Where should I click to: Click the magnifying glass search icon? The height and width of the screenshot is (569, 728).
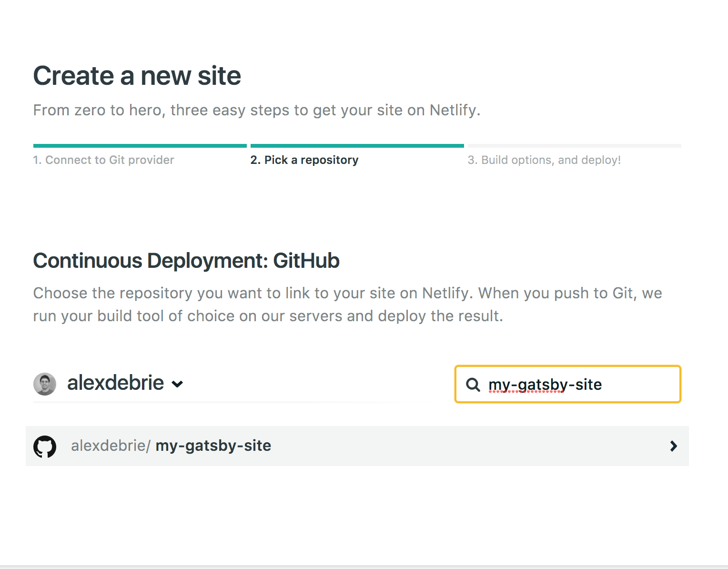coord(473,385)
